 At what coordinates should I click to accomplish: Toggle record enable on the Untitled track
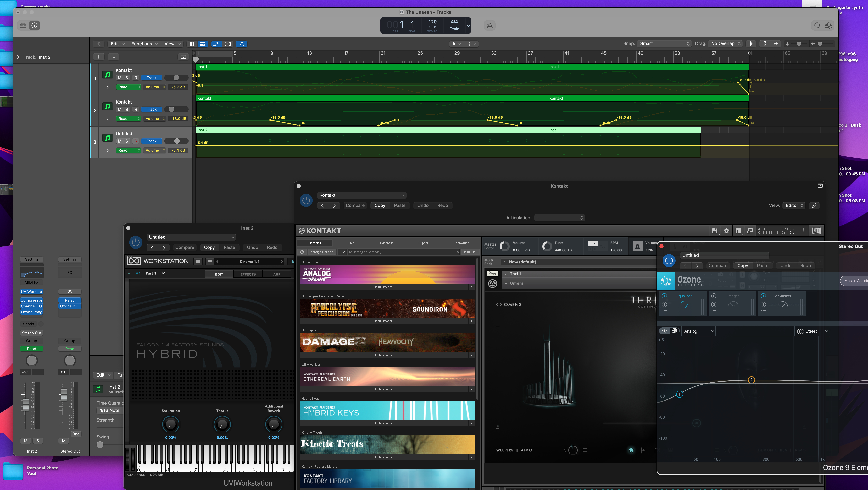tap(136, 141)
